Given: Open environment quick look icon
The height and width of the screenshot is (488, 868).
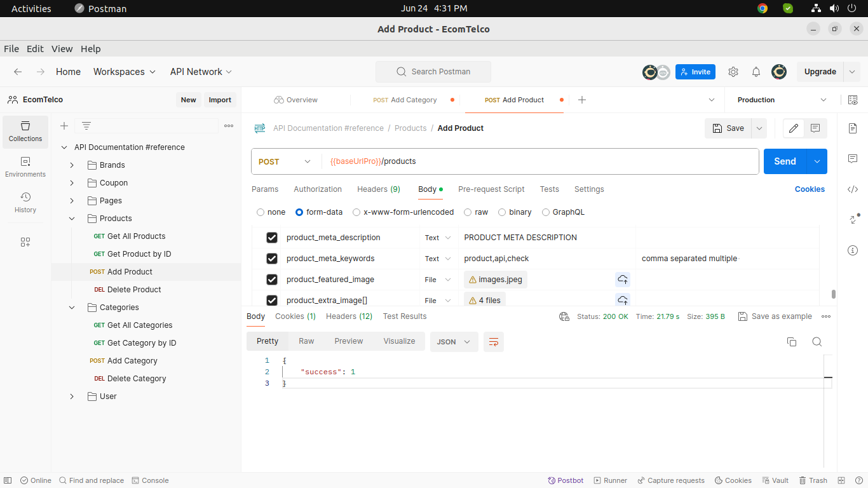Looking at the screenshot, I should pos(853,100).
